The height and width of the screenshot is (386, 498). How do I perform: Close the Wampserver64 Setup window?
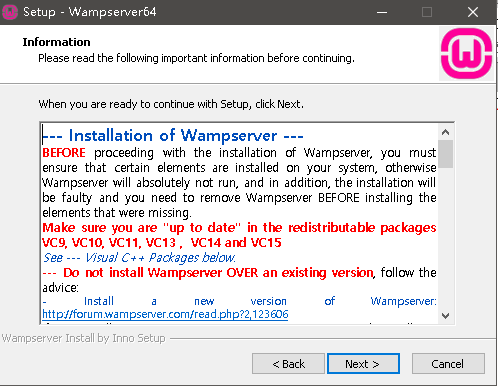tap(472, 12)
